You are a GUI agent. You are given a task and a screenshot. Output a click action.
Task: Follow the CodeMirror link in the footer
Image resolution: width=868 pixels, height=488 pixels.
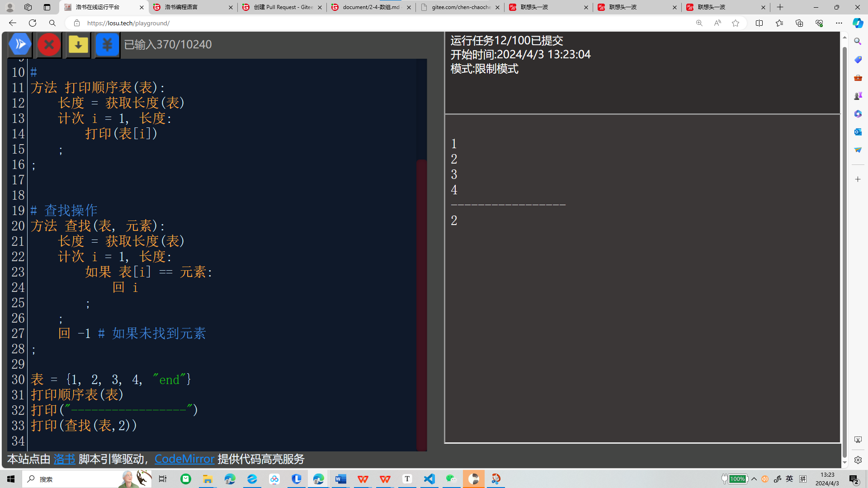pos(184,459)
